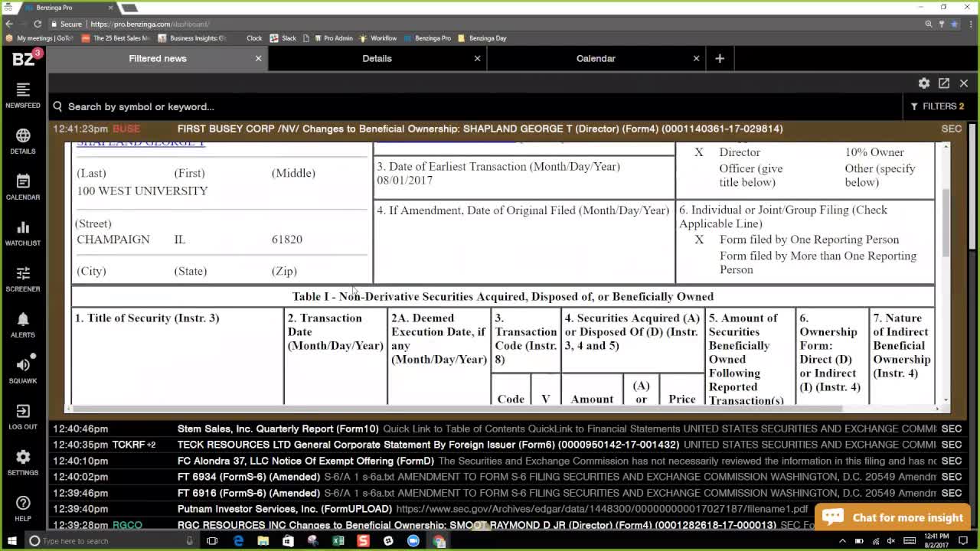Open the Zoom app on the taskbar
Viewport: 980px width, 551px height.
(413, 541)
